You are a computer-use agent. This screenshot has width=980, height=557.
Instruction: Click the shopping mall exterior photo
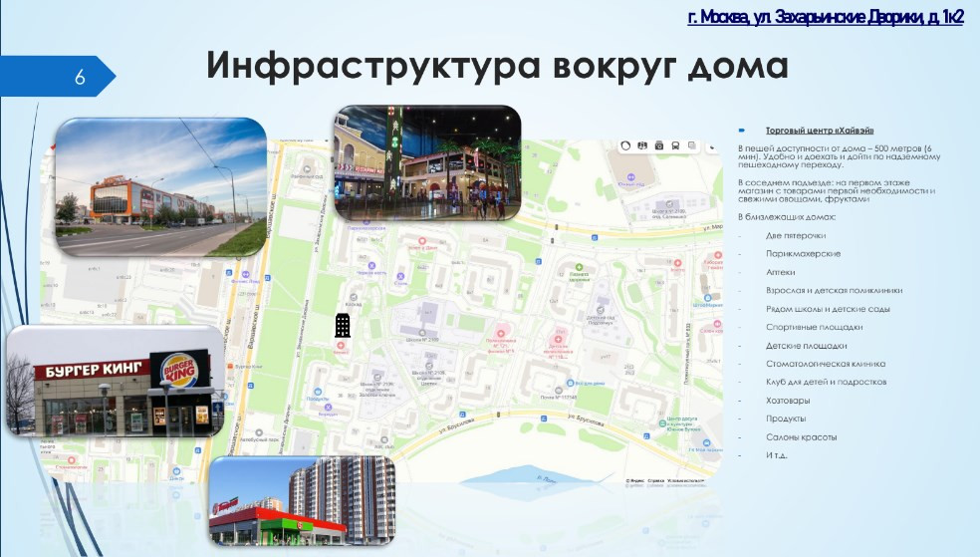click(161, 187)
